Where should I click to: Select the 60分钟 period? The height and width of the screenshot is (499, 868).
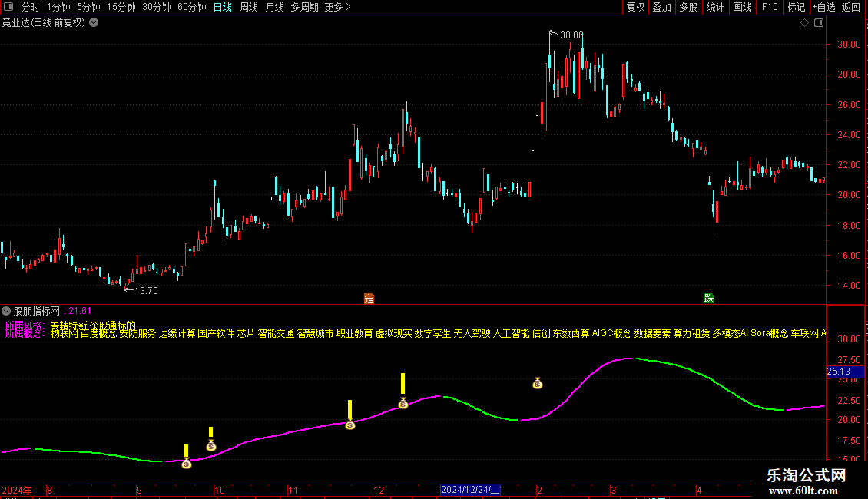point(191,7)
